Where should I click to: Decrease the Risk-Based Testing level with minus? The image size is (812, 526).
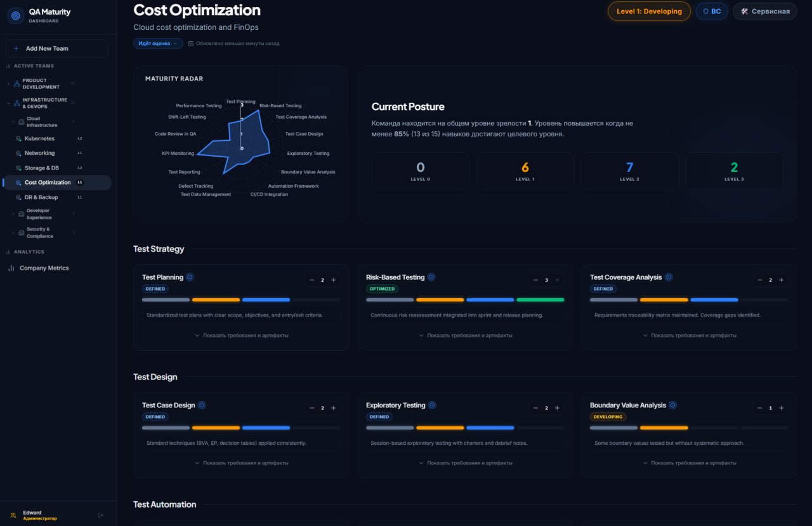(535, 280)
